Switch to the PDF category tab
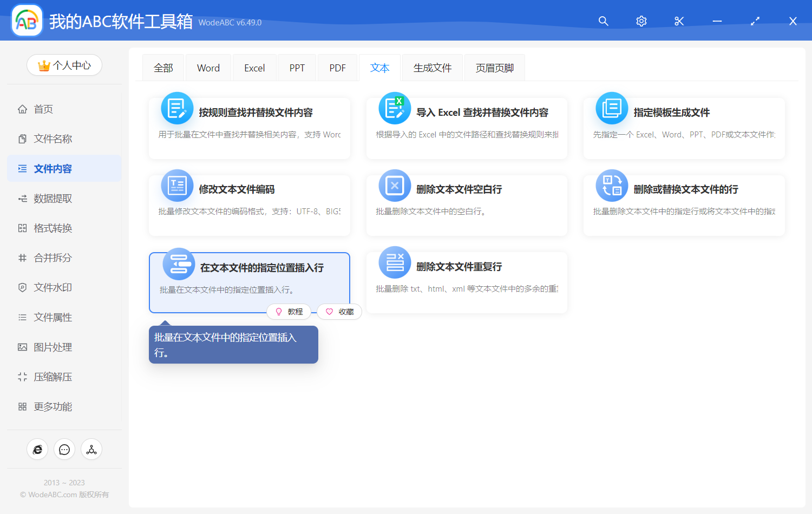 pyautogui.click(x=337, y=67)
